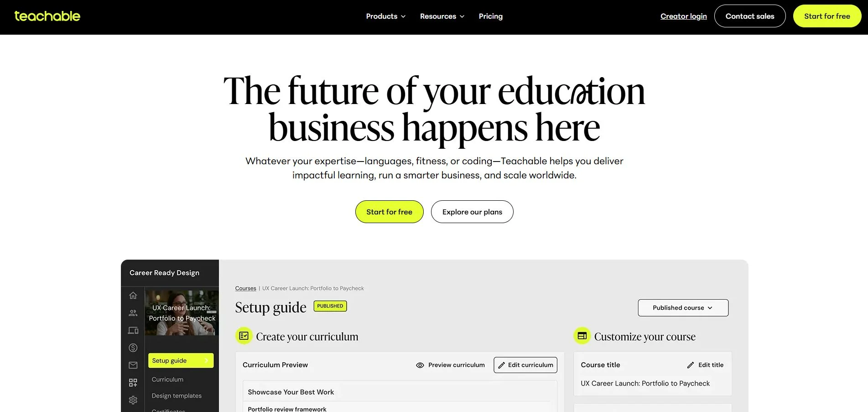Image resolution: width=868 pixels, height=412 pixels.
Task: Open the Pricing page from top navigation
Action: tap(490, 16)
